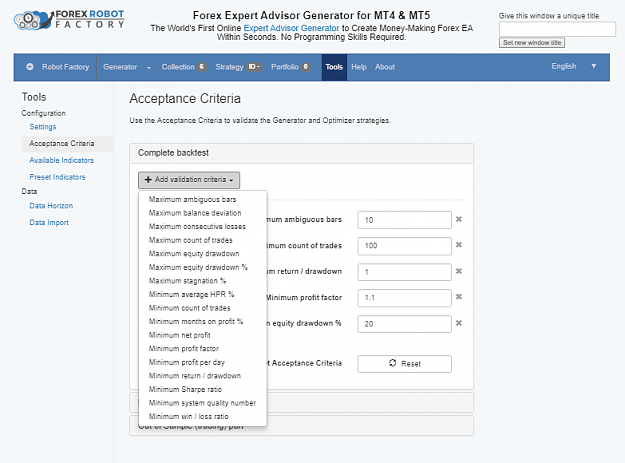Open the Robot Factory menu item
Screen dimensions: 625x463
[x=65, y=67]
